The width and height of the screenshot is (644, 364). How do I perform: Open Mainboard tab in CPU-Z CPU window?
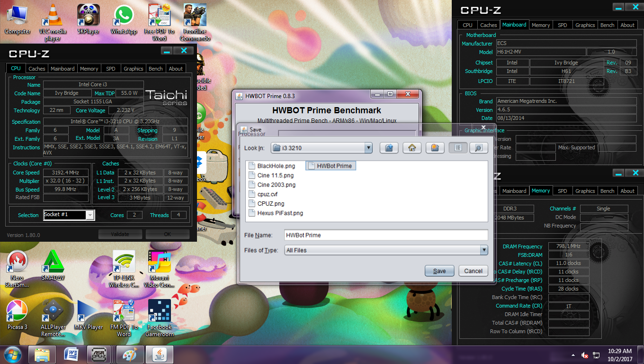click(63, 69)
